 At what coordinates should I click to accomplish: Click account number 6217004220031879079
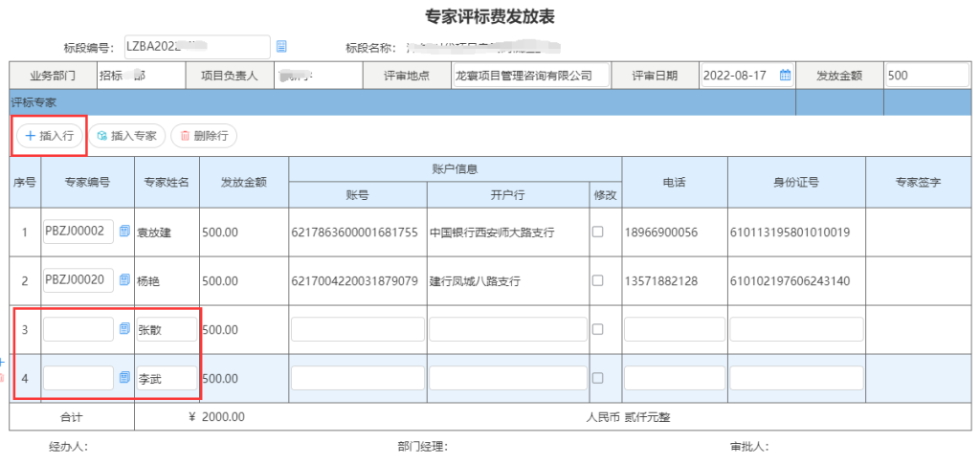[354, 281]
